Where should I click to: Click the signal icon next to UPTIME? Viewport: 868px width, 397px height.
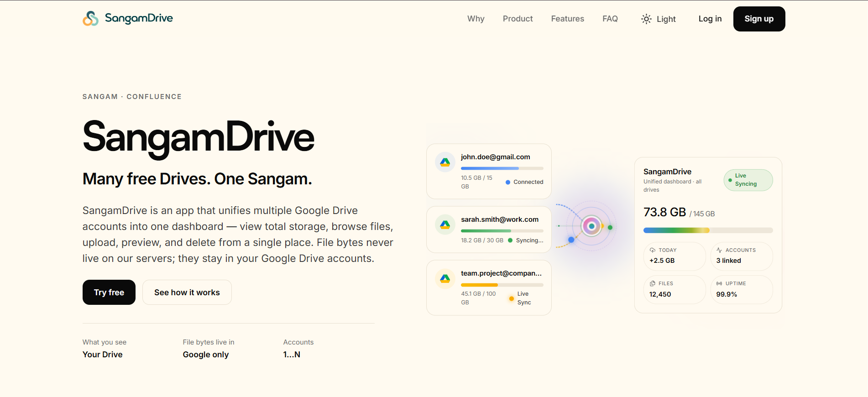coord(719,283)
